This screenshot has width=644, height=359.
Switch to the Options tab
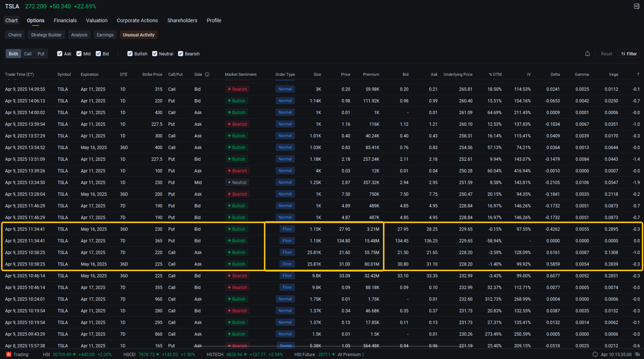point(36,21)
